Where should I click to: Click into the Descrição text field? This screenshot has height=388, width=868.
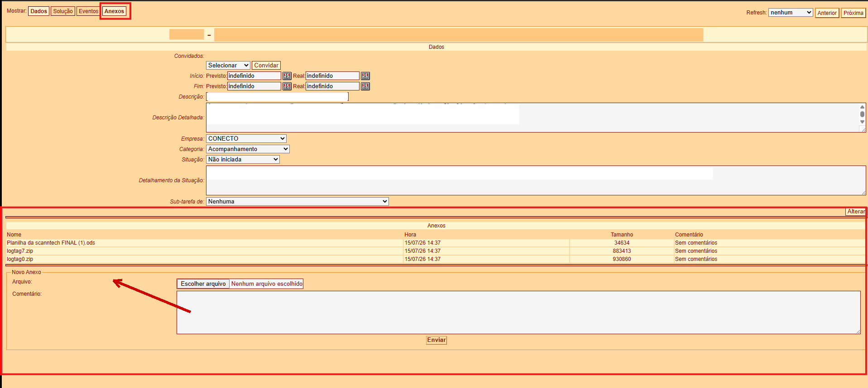(277, 97)
